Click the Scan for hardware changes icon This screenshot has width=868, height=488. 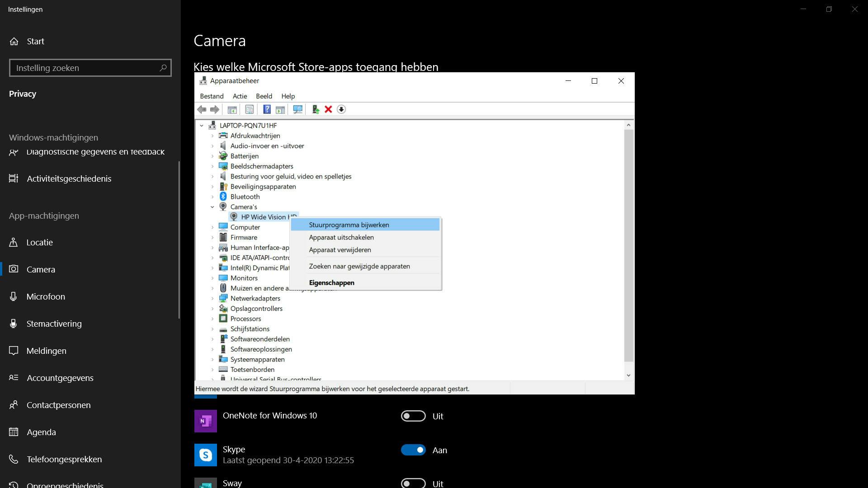pyautogui.click(x=297, y=109)
